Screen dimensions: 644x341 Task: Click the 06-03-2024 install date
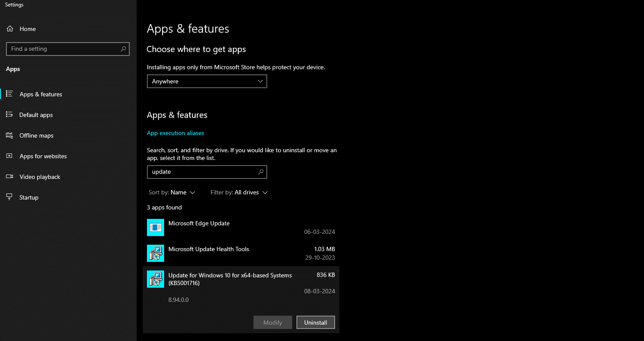(x=320, y=232)
